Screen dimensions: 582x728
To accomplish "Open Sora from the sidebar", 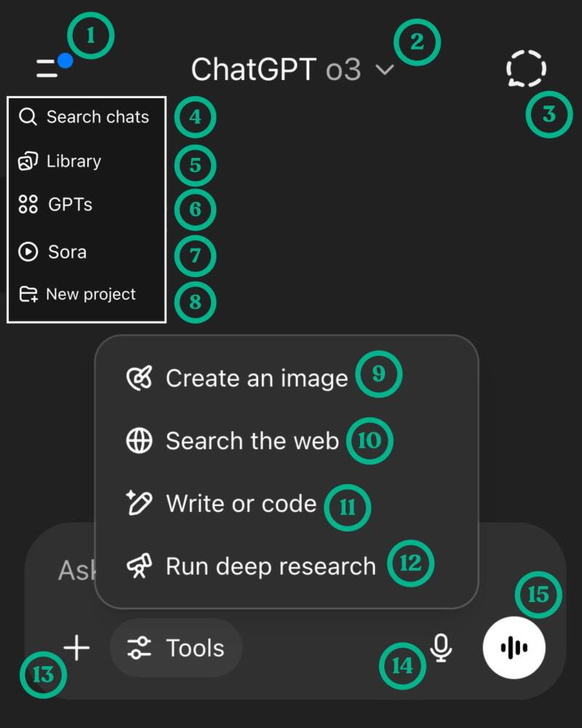I will tap(67, 252).
